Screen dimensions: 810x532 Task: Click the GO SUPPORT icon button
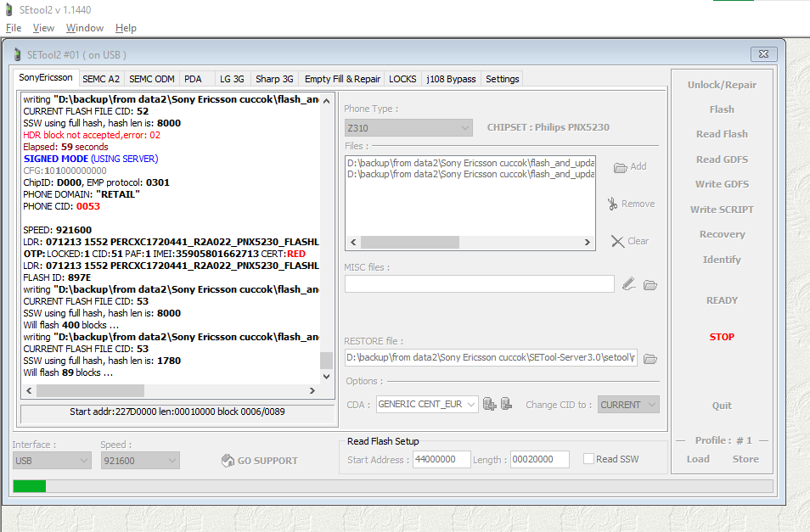228,461
